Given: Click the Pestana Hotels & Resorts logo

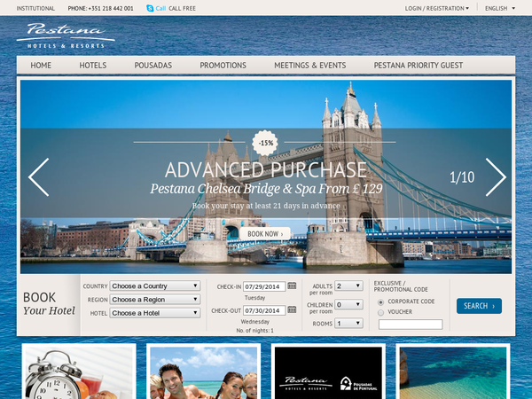Looking at the screenshot, I should [x=66, y=35].
